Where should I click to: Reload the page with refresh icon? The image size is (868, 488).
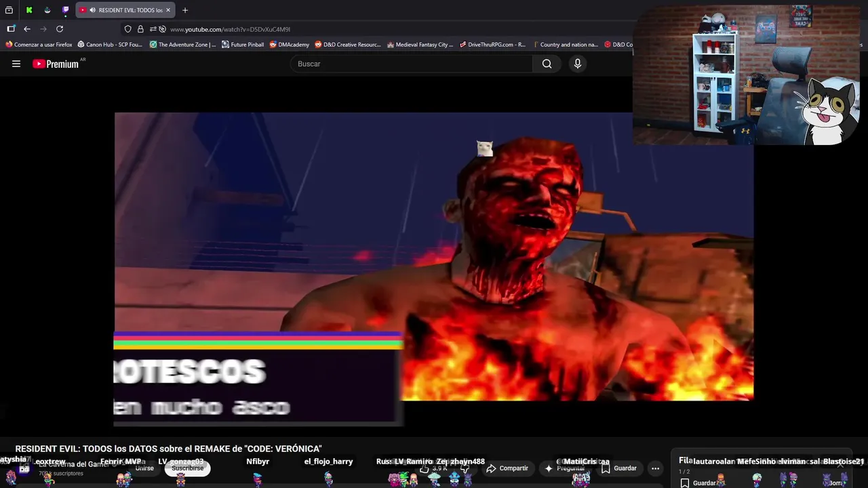click(60, 29)
